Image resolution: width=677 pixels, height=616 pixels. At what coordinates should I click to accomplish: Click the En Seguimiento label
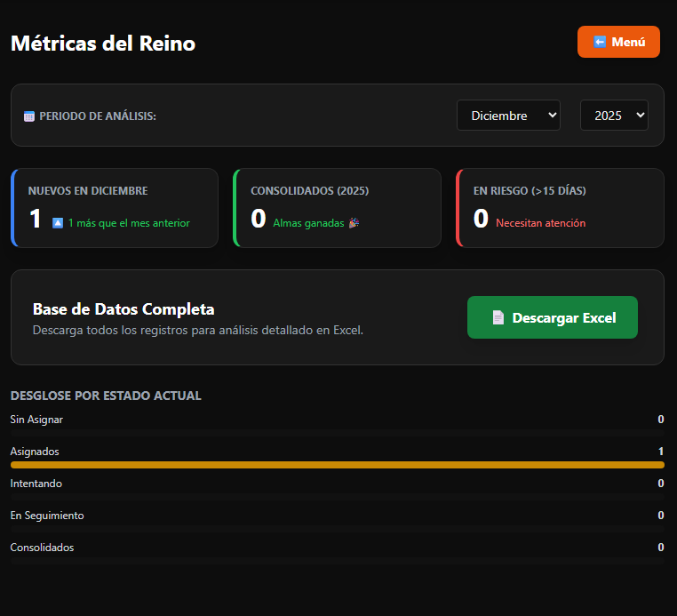tap(47, 516)
